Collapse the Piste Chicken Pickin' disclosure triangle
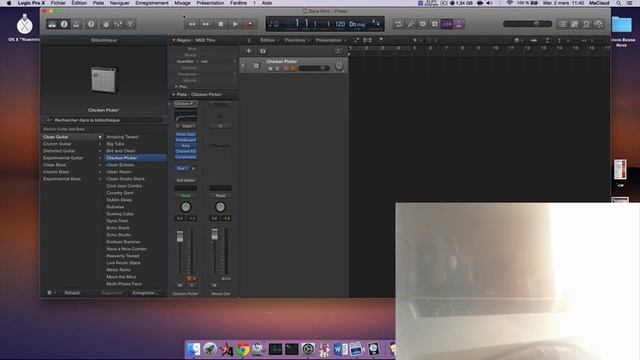640x360 pixels. click(173, 95)
